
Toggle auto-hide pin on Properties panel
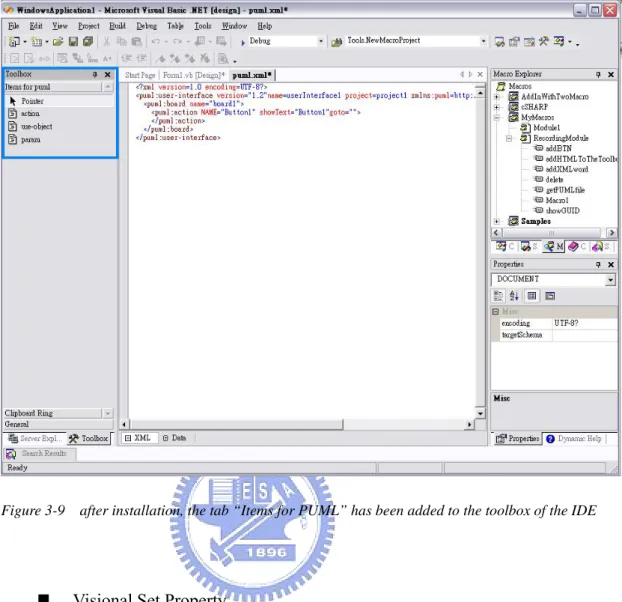point(598,265)
